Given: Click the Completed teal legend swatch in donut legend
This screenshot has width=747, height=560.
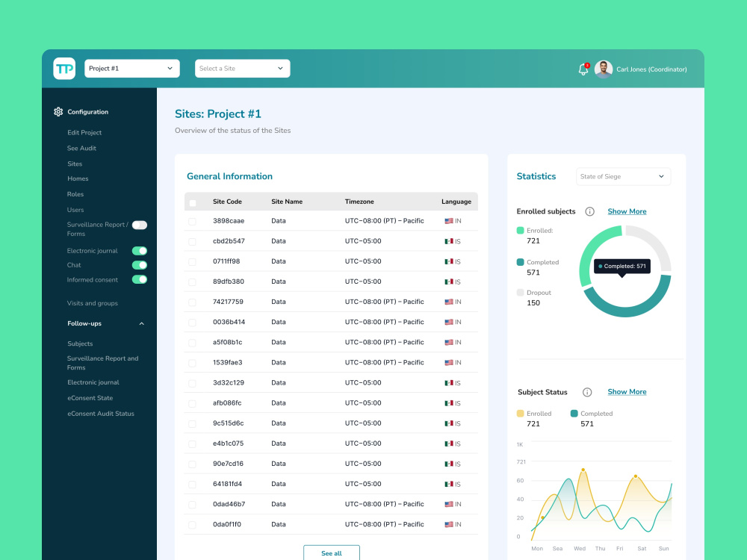Looking at the screenshot, I should pyautogui.click(x=520, y=262).
